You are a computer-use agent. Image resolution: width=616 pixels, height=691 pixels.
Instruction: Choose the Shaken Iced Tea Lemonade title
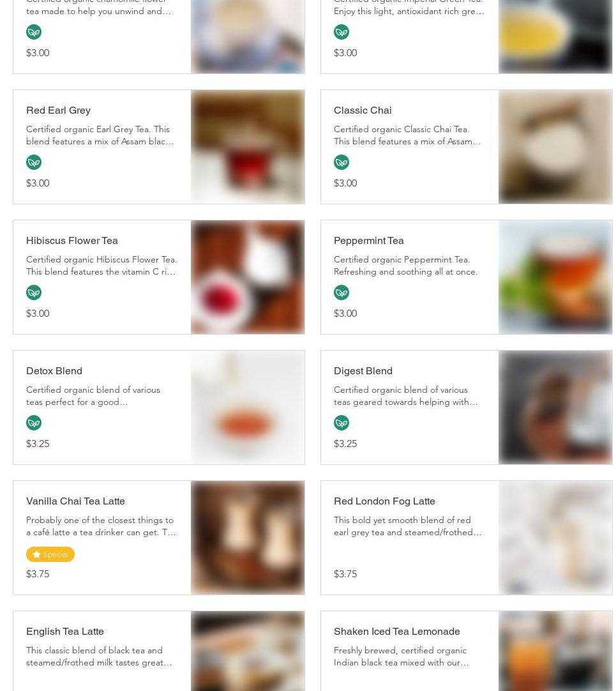396,632
